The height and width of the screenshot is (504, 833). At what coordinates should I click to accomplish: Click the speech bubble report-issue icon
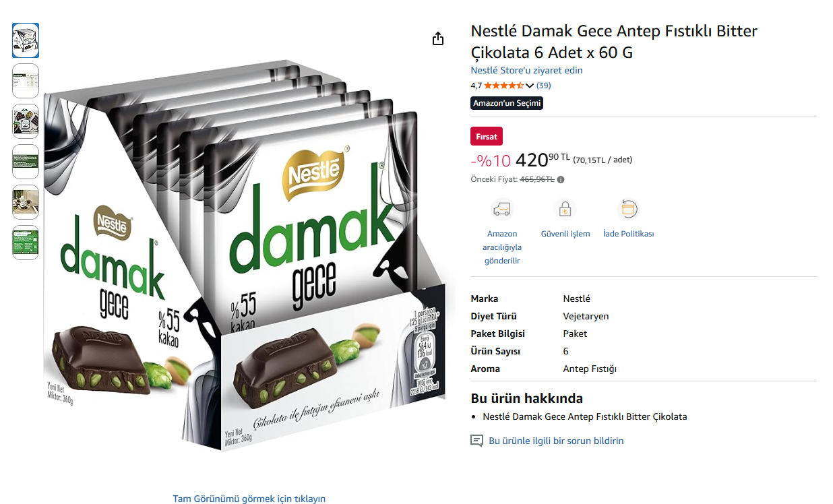pyautogui.click(x=476, y=441)
